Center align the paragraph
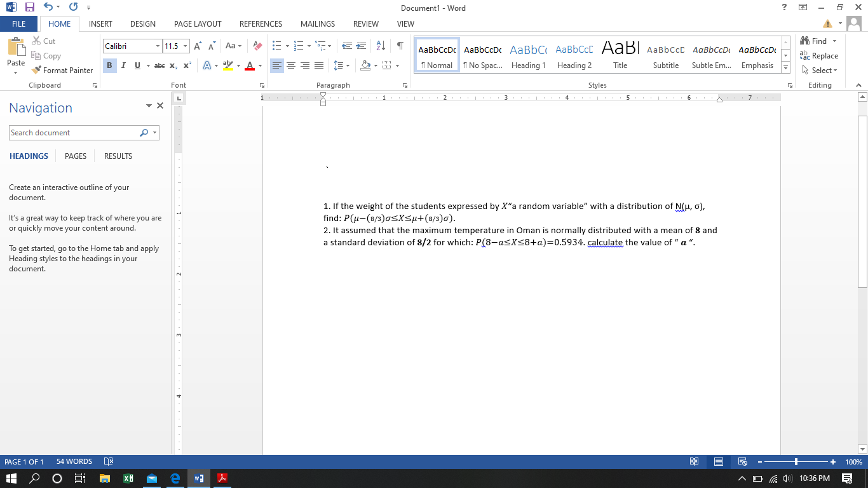Image resolution: width=868 pixels, height=488 pixels. 291,66
